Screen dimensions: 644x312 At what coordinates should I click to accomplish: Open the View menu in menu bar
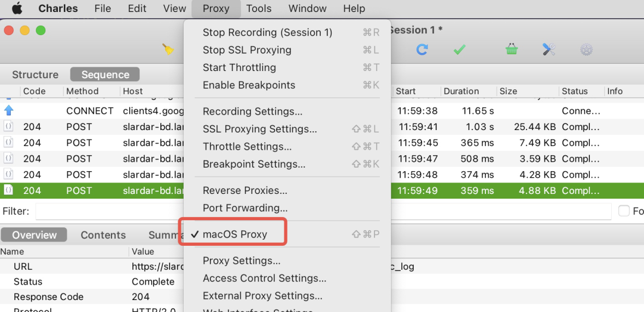point(175,8)
